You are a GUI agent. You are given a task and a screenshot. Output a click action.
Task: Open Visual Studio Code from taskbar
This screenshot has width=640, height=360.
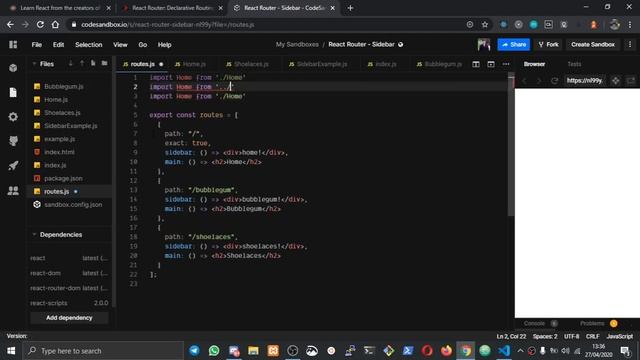click(504, 351)
